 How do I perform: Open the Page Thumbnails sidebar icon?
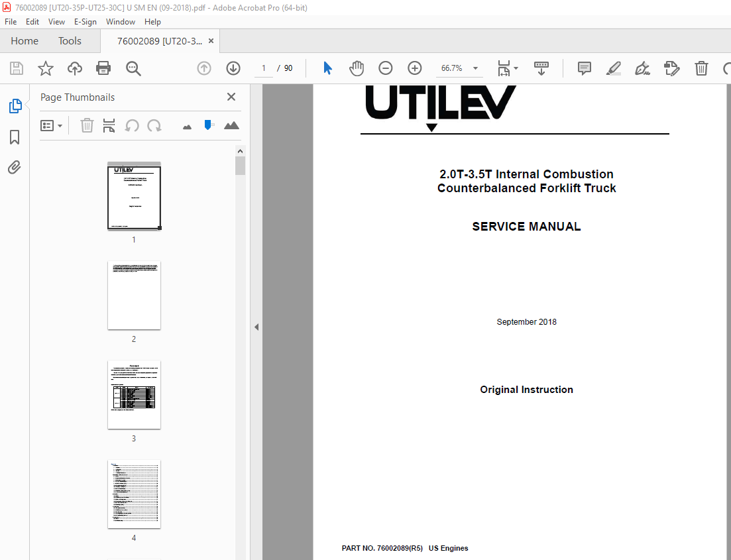(x=15, y=106)
